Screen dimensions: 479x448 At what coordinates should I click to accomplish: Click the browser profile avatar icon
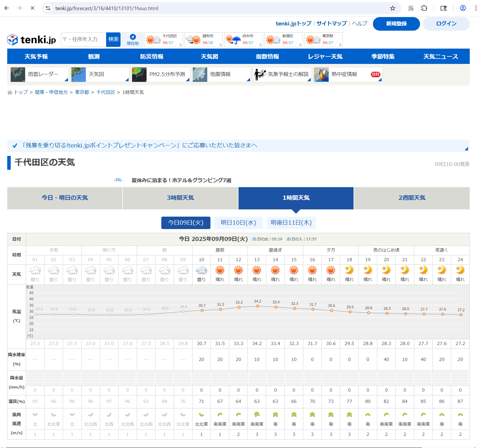(x=463, y=8)
